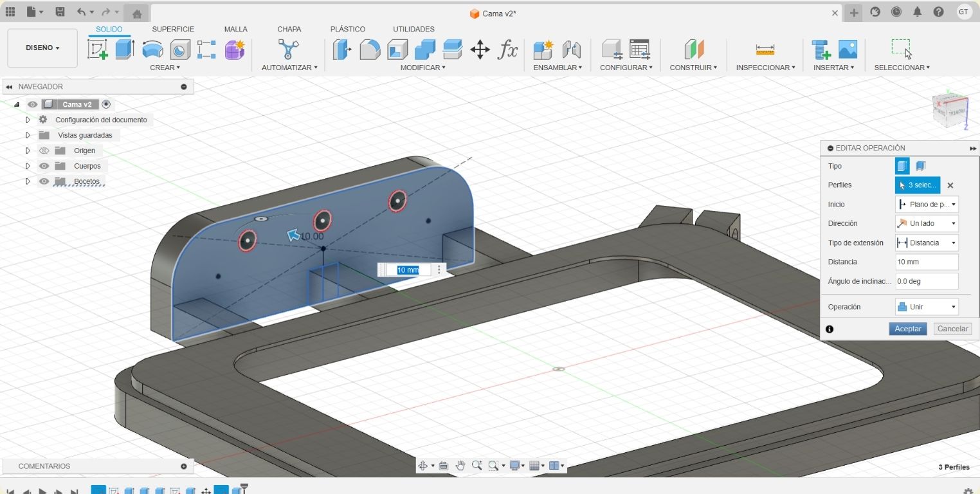Open Change Parameters fx icon
Viewport: 980px width, 494px height.
coord(508,50)
